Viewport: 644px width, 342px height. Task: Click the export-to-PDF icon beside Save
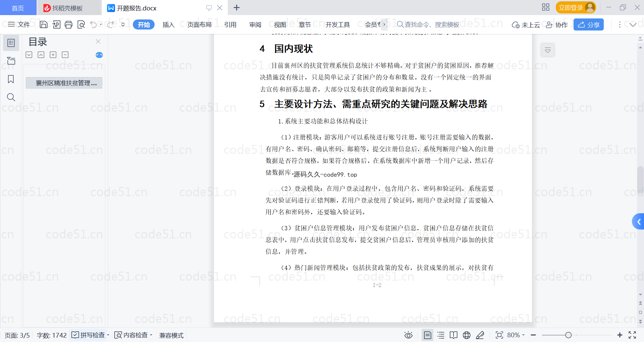coord(56,24)
